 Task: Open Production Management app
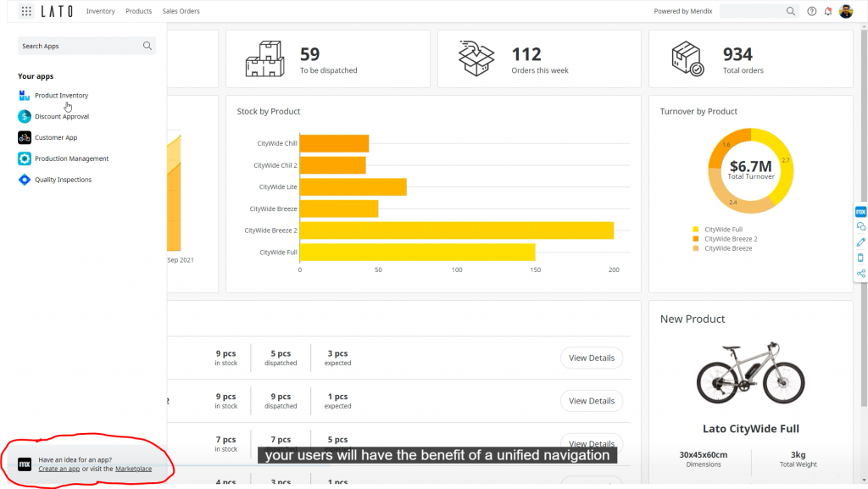point(71,158)
